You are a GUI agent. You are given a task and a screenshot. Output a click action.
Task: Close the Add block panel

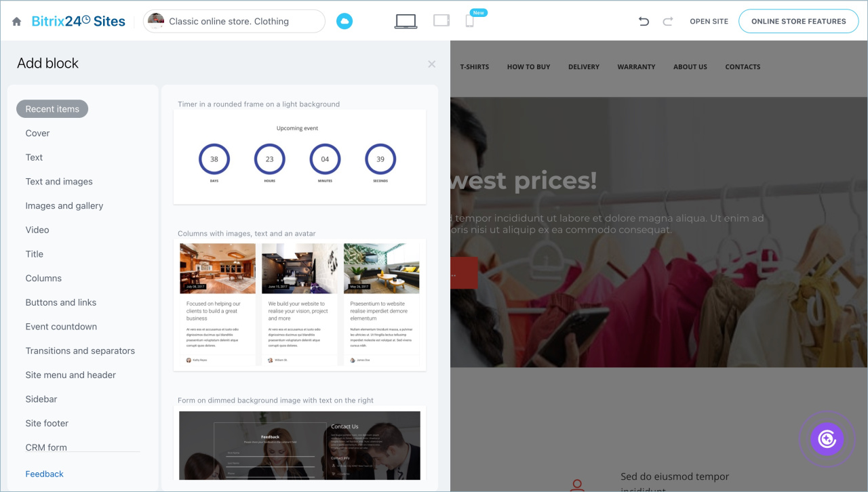coord(431,64)
